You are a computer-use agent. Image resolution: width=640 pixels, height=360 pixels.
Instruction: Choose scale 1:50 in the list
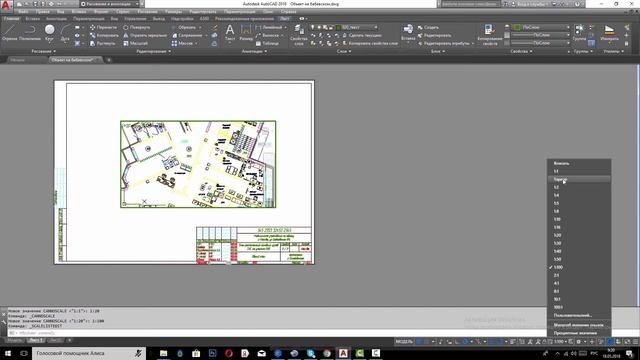point(579,259)
